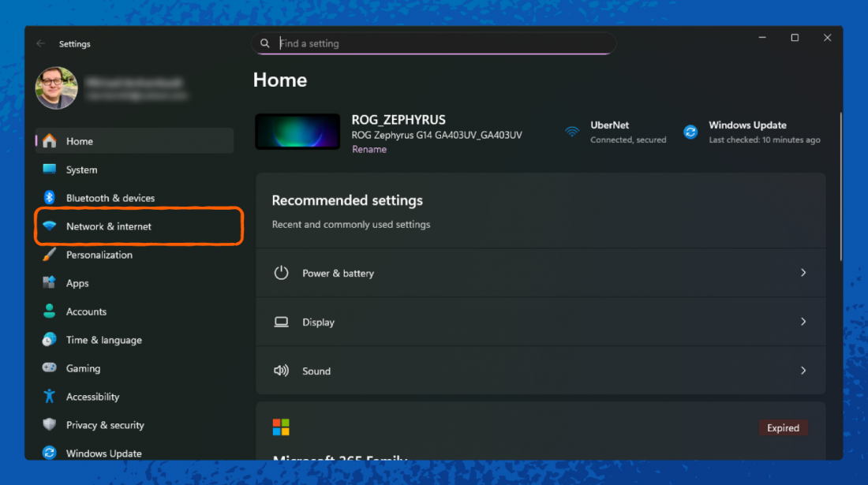The height and width of the screenshot is (485, 868).
Task: Click the vertical scrollbar on right side
Action: pyautogui.click(x=840, y=189)
